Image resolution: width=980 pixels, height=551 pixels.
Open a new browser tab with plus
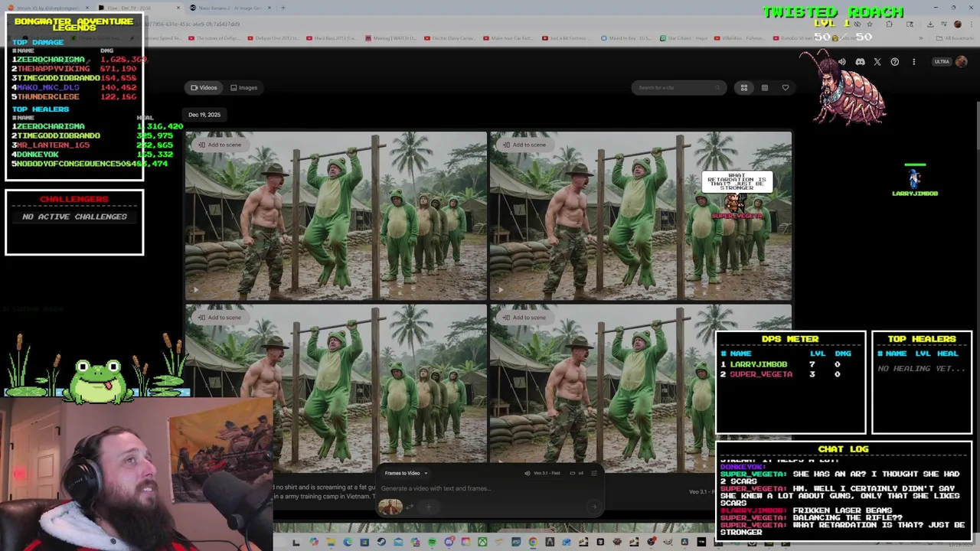click(x=283, y=8)
